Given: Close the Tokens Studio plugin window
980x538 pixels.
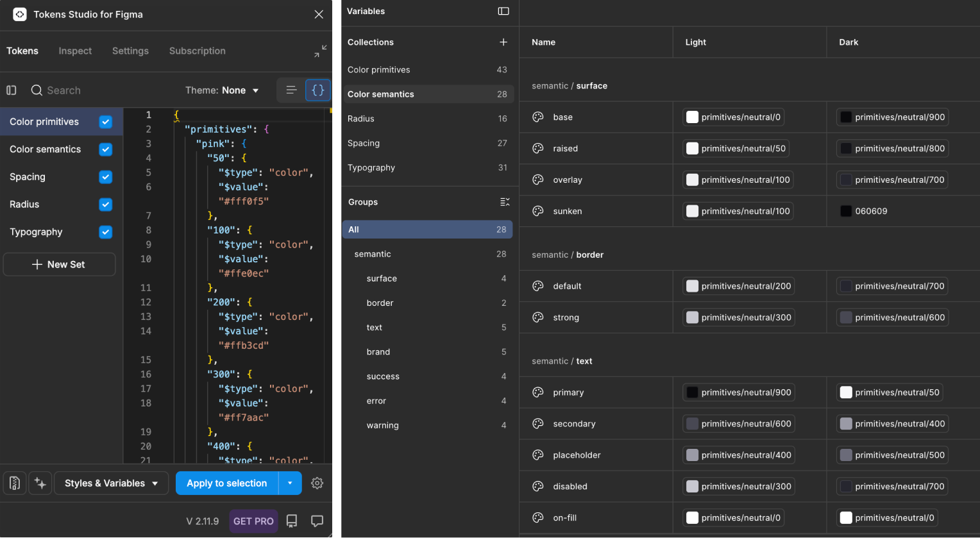Looking at the screenshot, I should [x=319, y=14].
